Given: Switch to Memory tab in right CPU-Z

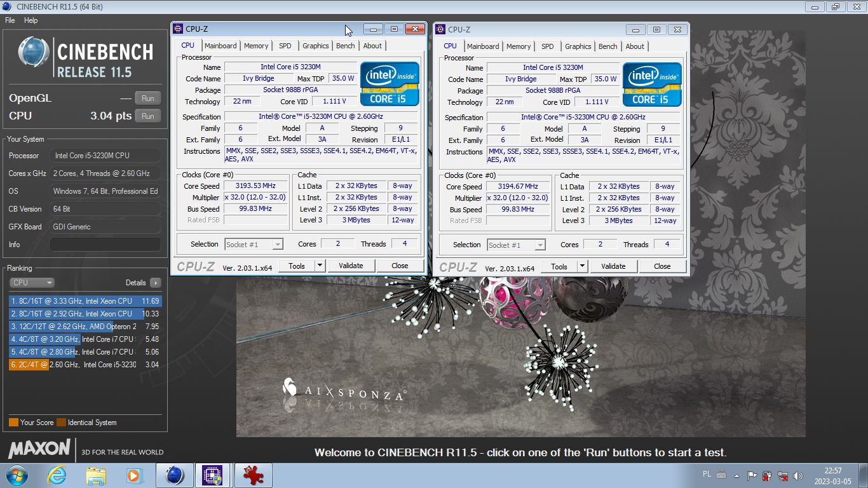Looking at the screenshot, I should coord(519,46).
